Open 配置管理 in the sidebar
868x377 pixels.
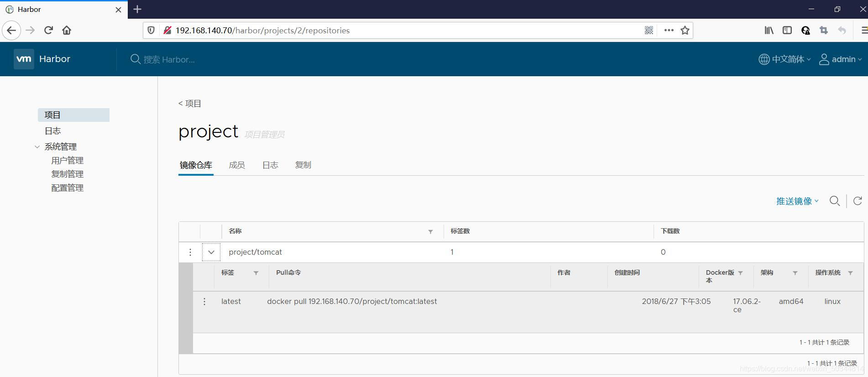pyautogui.click(x=68, y=188)
